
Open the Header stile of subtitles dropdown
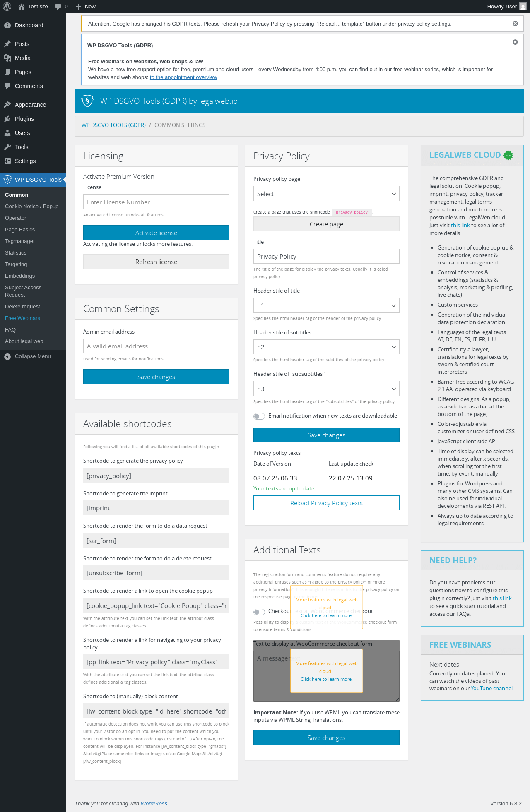[326, 347]
